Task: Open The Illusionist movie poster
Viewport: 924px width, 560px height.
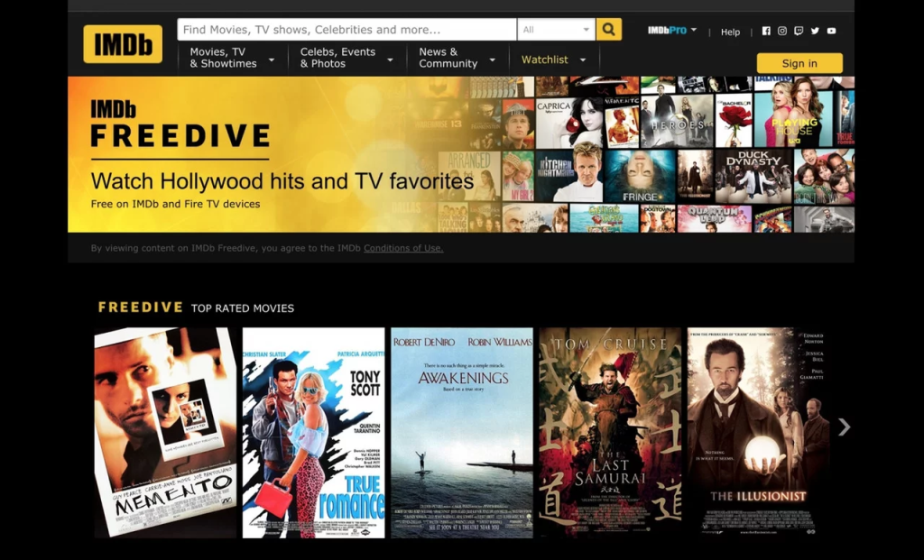Action: [x=758, y=432]
